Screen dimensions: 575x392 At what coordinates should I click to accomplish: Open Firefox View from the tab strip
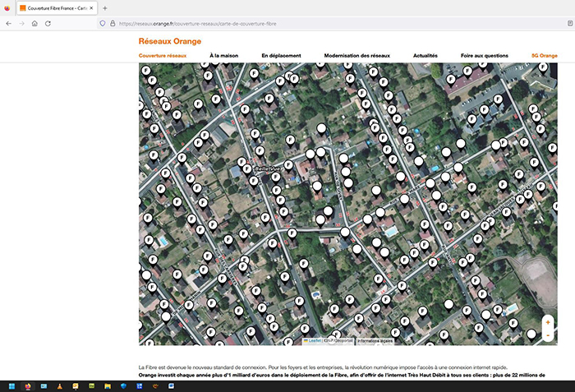7,8
